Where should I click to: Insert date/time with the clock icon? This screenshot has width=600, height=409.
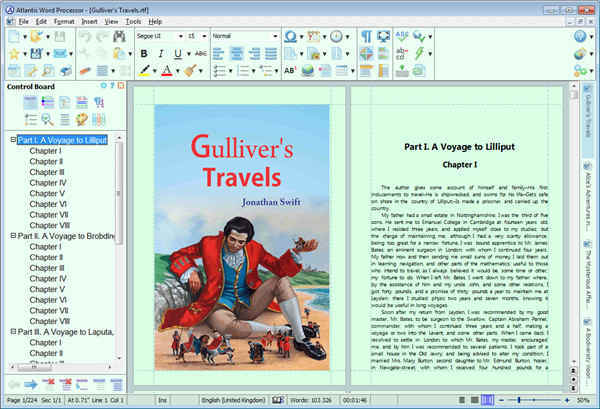click(336, 37)
